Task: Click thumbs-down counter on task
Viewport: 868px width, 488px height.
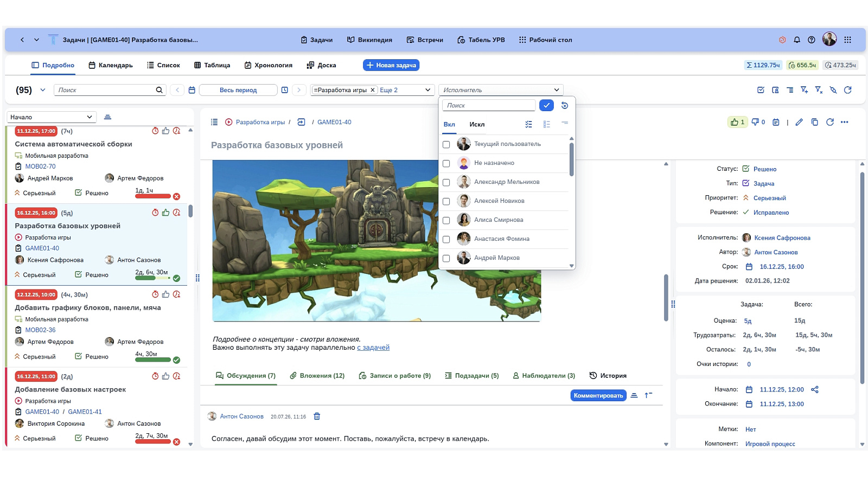Action: [758, 122]
